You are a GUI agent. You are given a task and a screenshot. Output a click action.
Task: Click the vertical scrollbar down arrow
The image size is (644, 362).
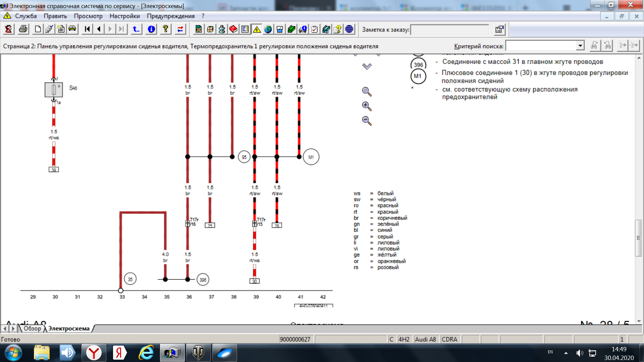pyautogui.click(x=638, y=321)
